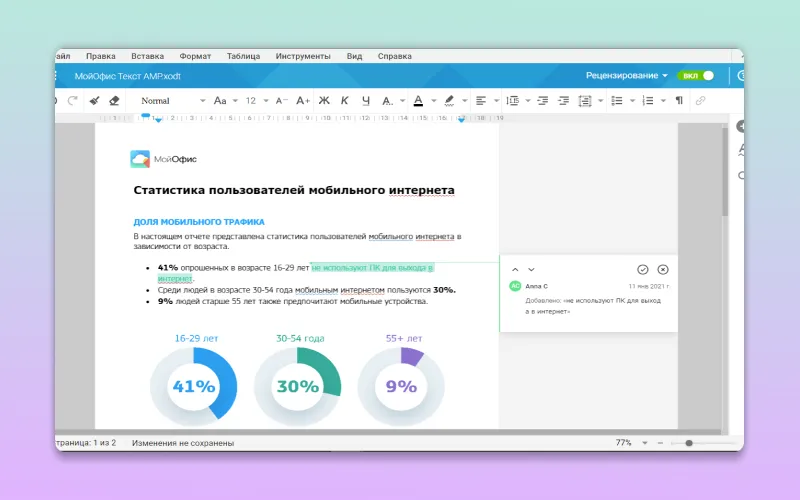Click the zoom slider in status bar
Image resolution: width=800 pixels, height=500 pixels.
689,442
